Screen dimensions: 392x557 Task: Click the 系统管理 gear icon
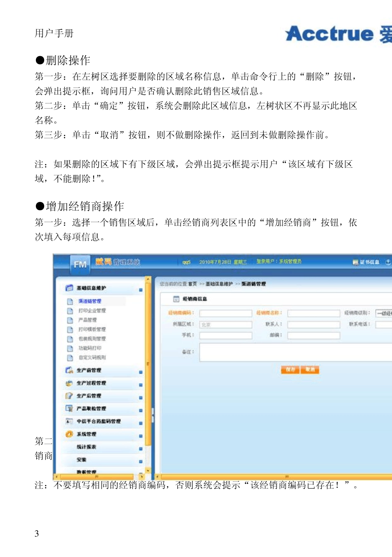69,434
